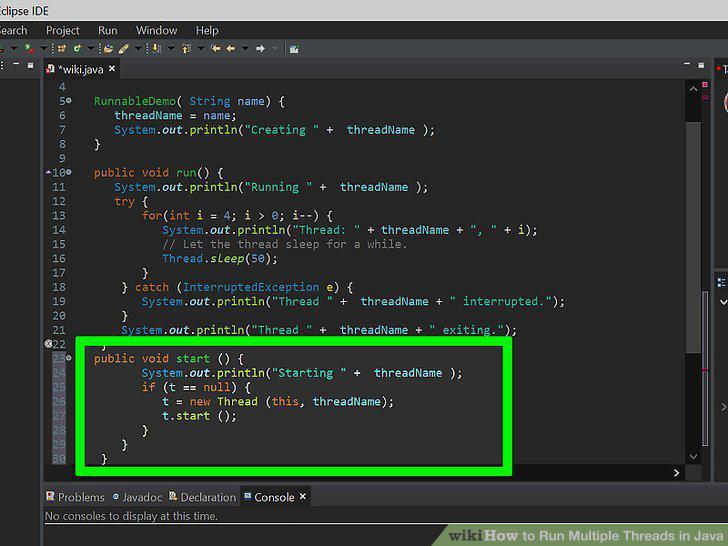Click the 'for(int i = 4; i > 0; i--)' line

point(237,216)
